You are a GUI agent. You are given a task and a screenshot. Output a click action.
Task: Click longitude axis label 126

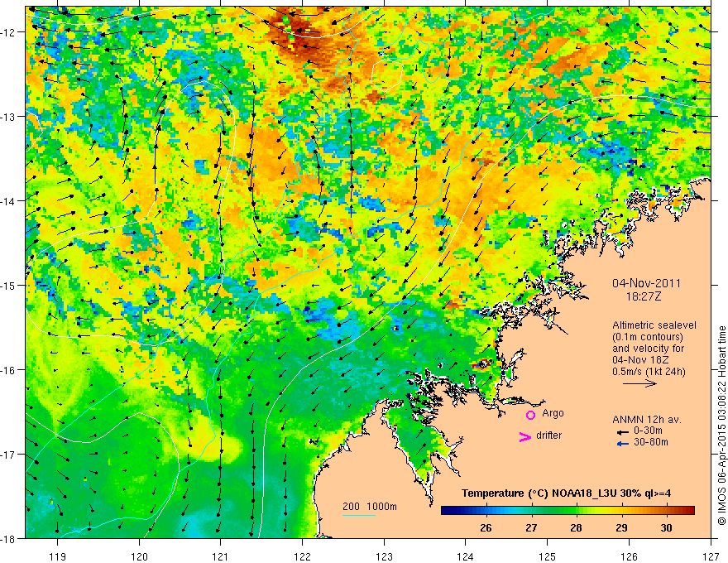pyautogui.click(x=629, y=556)
